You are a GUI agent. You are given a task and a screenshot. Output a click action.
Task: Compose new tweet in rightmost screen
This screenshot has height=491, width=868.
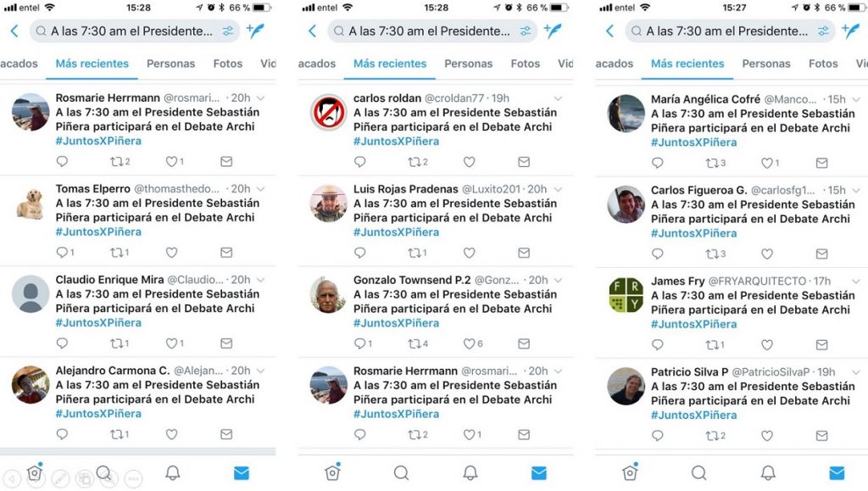(x=851, y=31)
